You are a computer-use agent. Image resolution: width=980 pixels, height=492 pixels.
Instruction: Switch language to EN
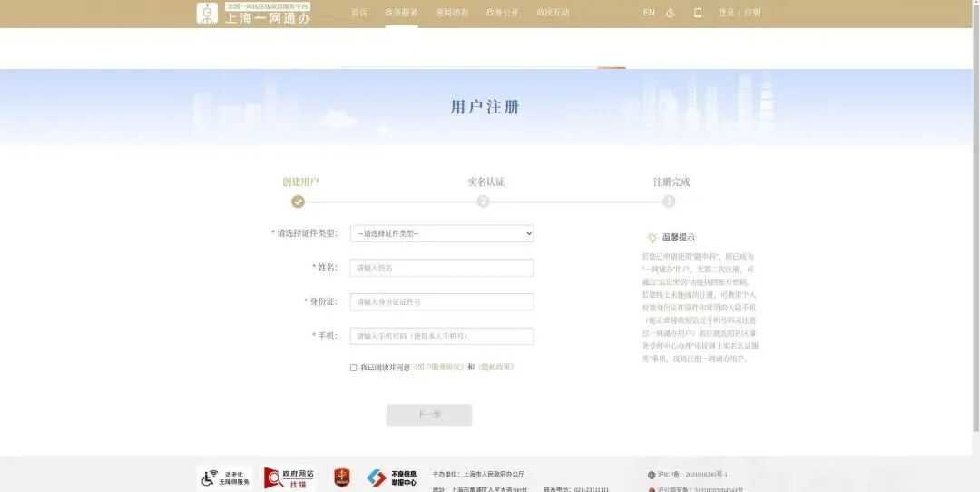click(649, 13)
